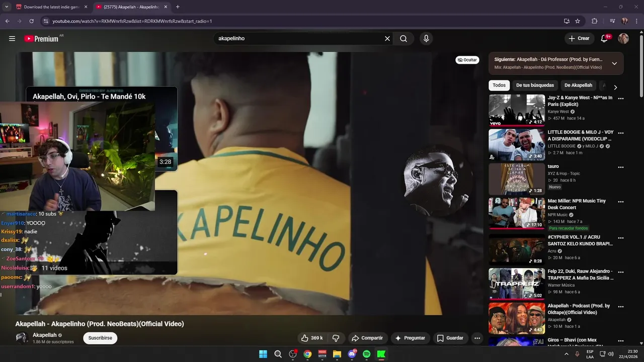
Task: Open Mac Miller: NPR Music Tiny Desk title
Action: point(577,204)
